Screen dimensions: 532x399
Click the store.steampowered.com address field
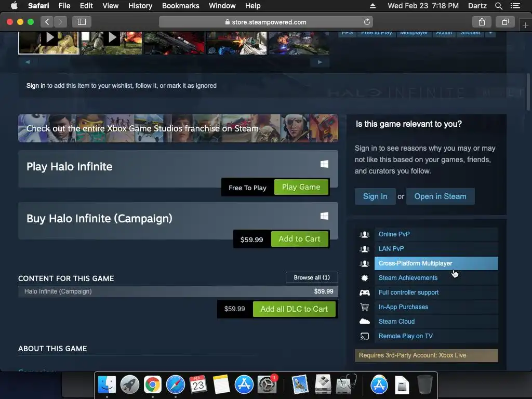(266, 22)
